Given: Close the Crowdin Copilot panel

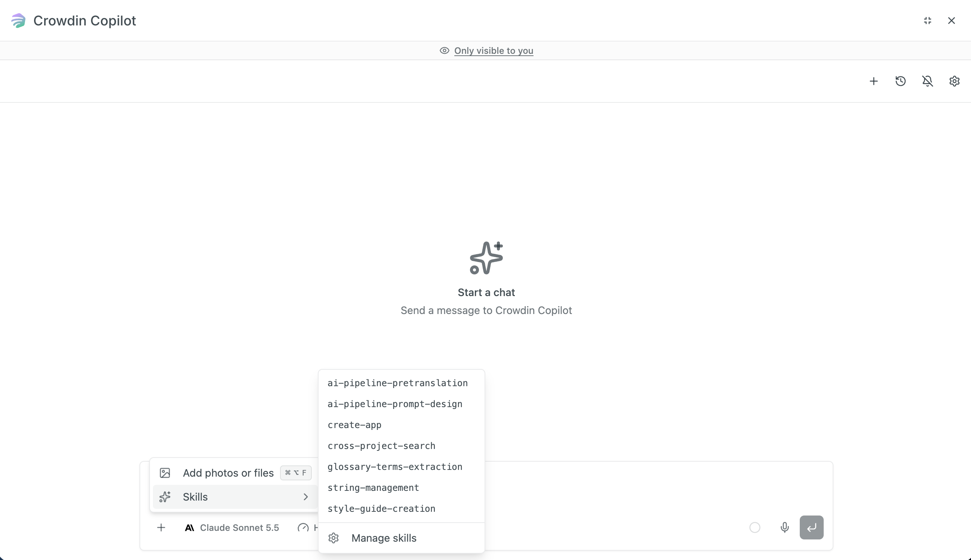Looking at the screenshot, I should pyautogui.click(x=952, y=21).
